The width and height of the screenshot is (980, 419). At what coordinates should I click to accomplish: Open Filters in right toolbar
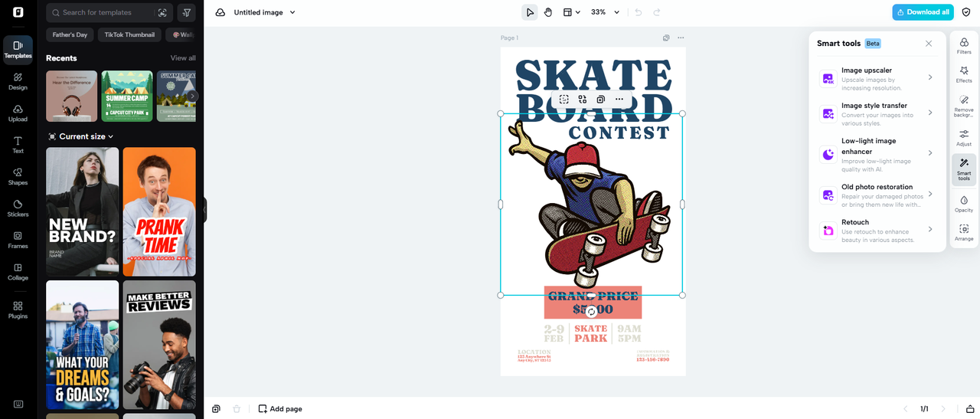click(x=964, y=46)
